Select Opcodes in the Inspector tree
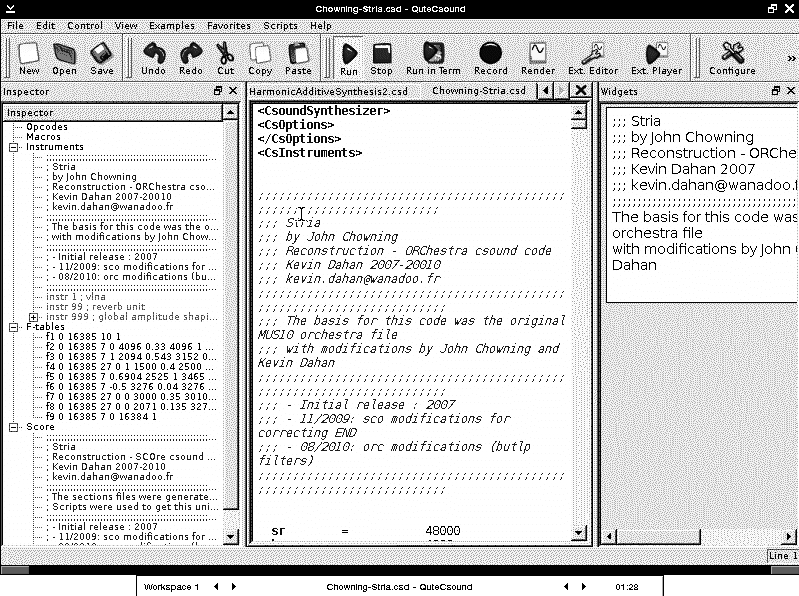This screenshot has height=596, width=799. coord(47,127)
